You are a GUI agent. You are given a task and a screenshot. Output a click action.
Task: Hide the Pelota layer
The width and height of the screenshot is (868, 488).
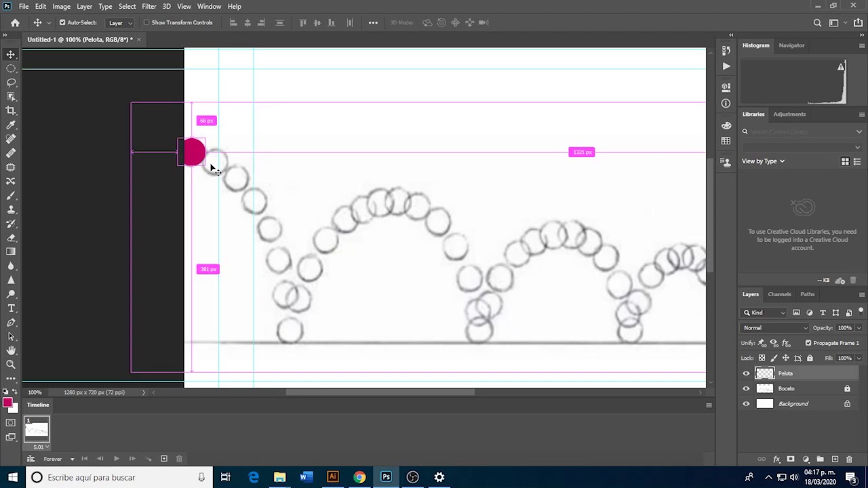[x=746, y=373]
